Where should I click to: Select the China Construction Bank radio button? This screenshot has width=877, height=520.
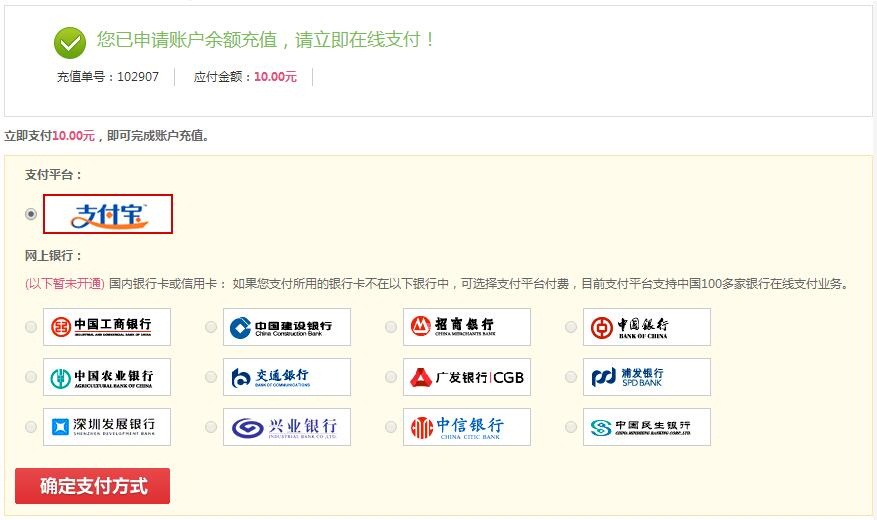[211, 327]
